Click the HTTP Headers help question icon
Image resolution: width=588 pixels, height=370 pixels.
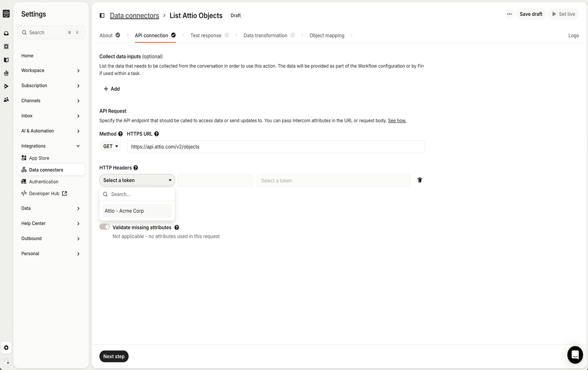[136, 168]
